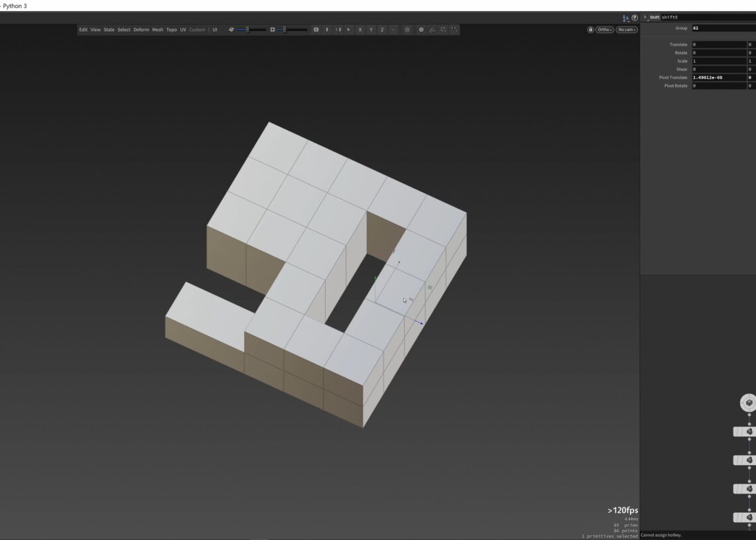Click the help question mark icon above parameters
Image resolution: width=756 pixels, height=540 pixels.
pos(634,17)
